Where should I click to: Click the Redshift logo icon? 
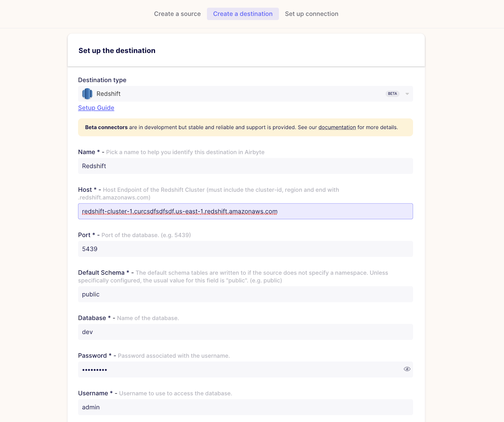(x=87, y=94)
